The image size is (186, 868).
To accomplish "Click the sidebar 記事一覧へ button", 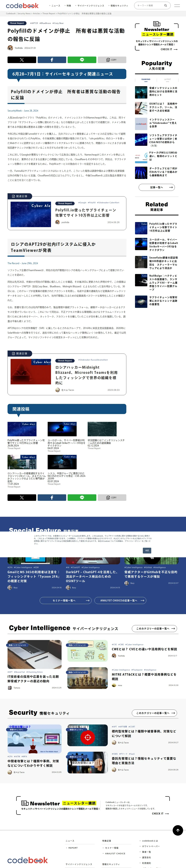I will (x=157, y=187).
